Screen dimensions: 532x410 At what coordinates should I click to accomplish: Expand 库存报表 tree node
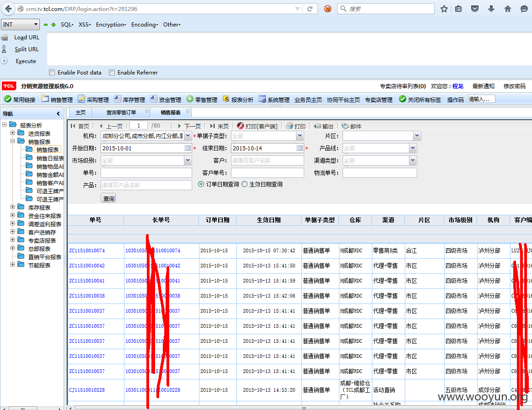point(12,207)
